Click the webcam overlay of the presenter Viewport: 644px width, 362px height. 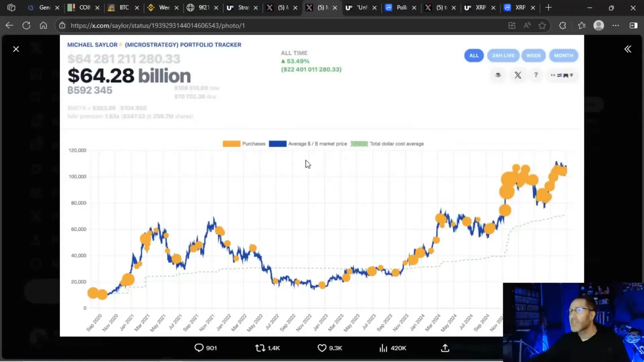[x=573, y=322]
